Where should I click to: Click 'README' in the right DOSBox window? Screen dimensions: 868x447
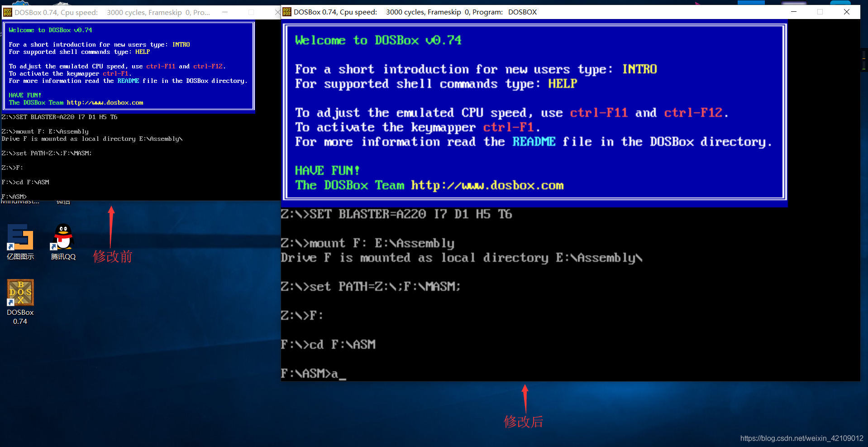[x=534, y=142]
